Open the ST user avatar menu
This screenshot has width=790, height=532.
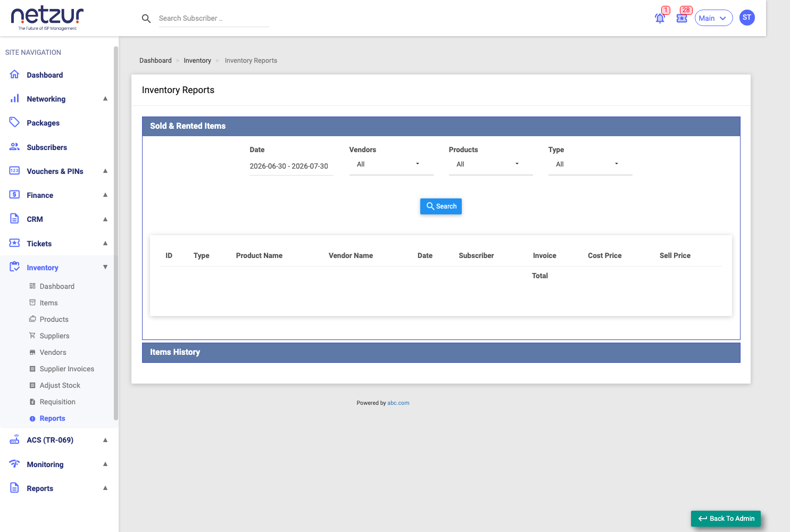[x=747, y=18]
